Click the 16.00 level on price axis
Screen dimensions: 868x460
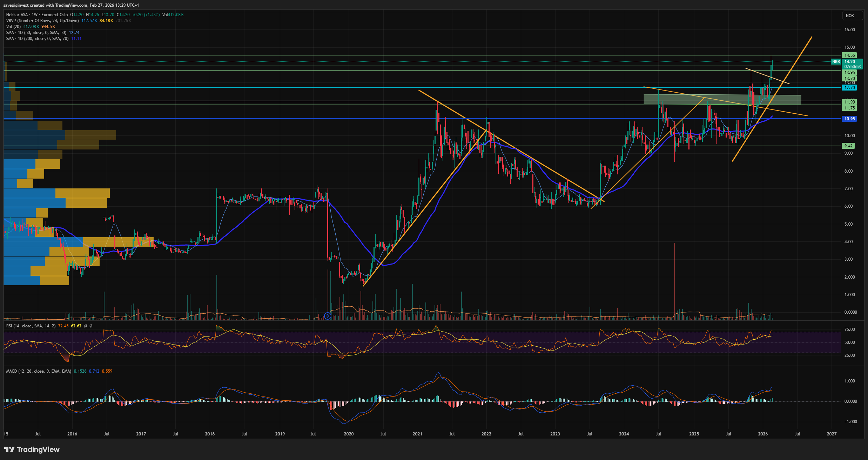pos(849,30)
